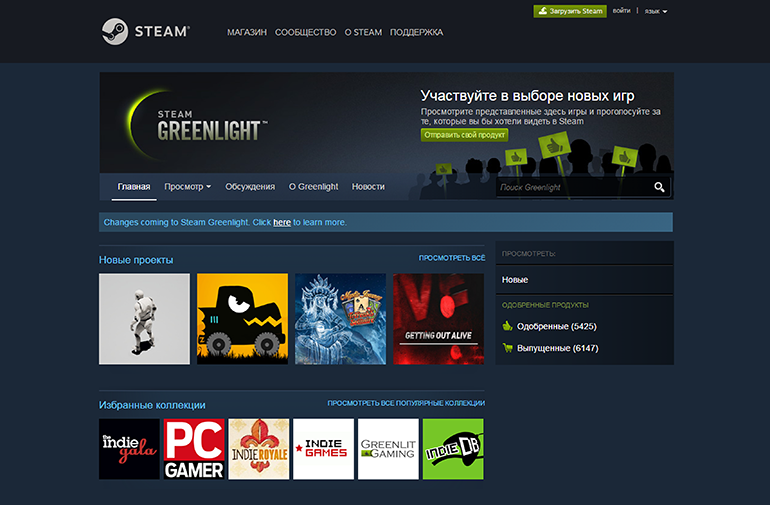Viewport: 770px width, 505px height.
Task: Open the Getting Out Alive project
Action: pyautogui.click(x=439, y=319)
